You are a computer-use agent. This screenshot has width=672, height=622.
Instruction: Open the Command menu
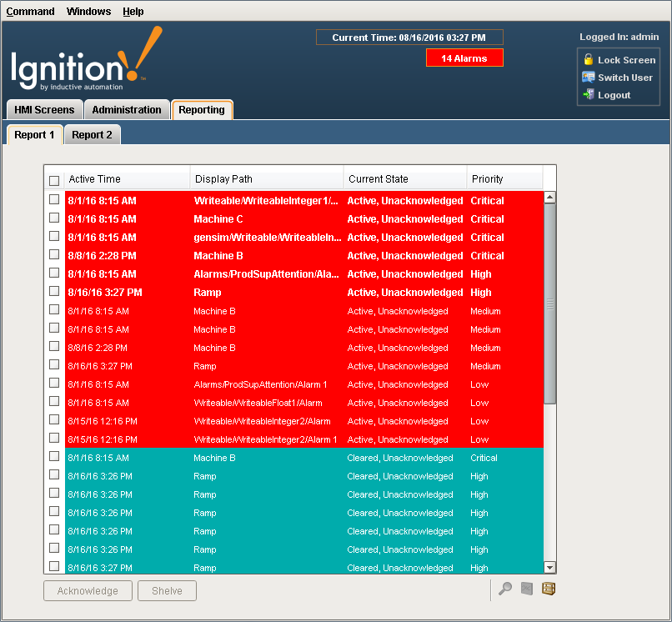[31, 11]
